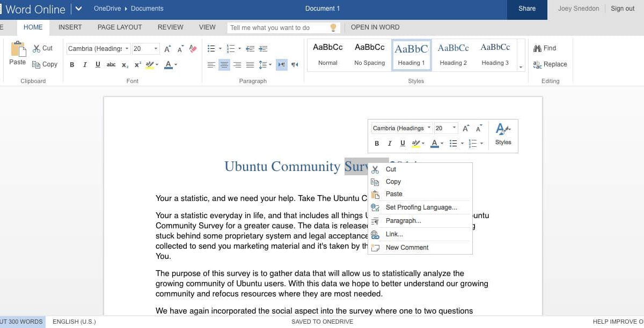Select New Comment in context menu
Viewport: 644px width, 328px height.
point(420,248)
